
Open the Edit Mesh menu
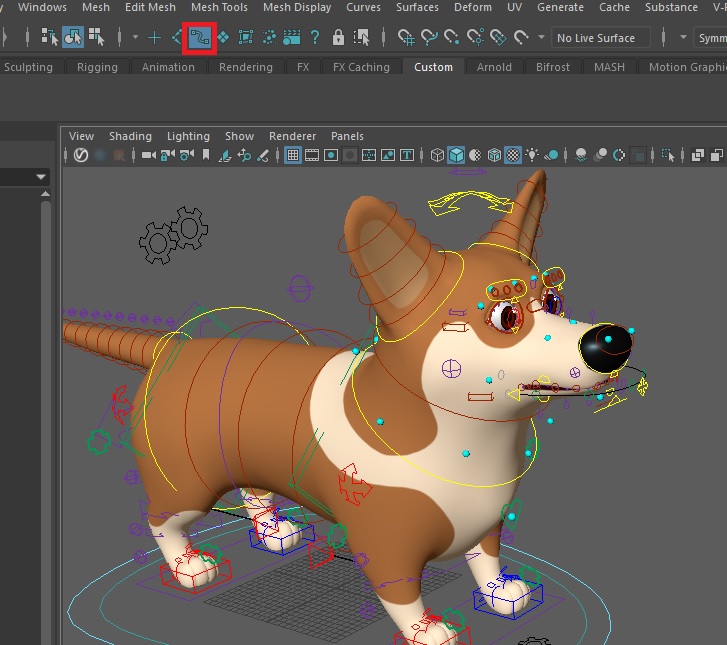point(150,7)
